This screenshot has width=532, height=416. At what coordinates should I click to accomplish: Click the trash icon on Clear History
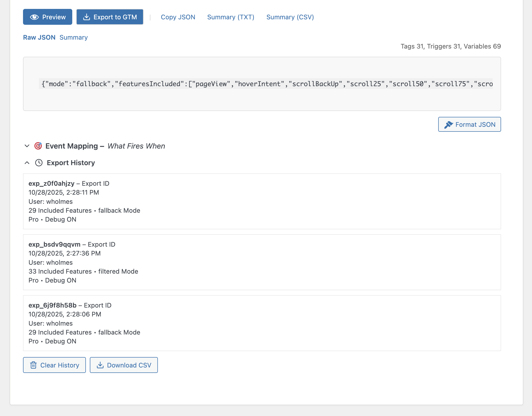coord(33,365)
